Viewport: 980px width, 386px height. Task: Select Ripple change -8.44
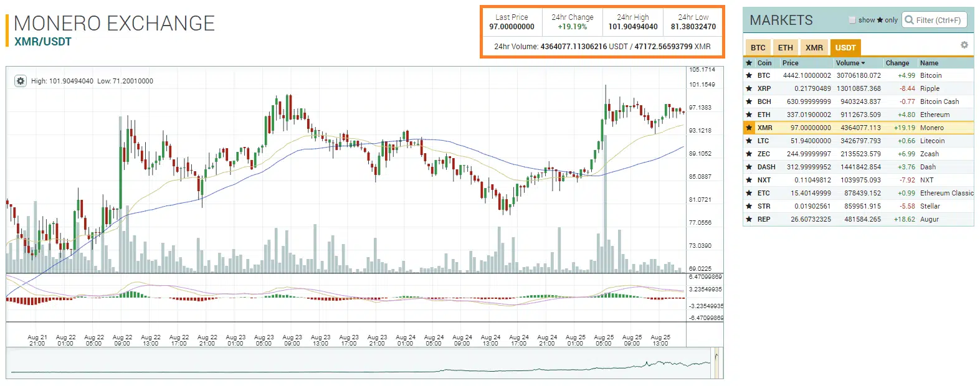[x=907, y=88]
